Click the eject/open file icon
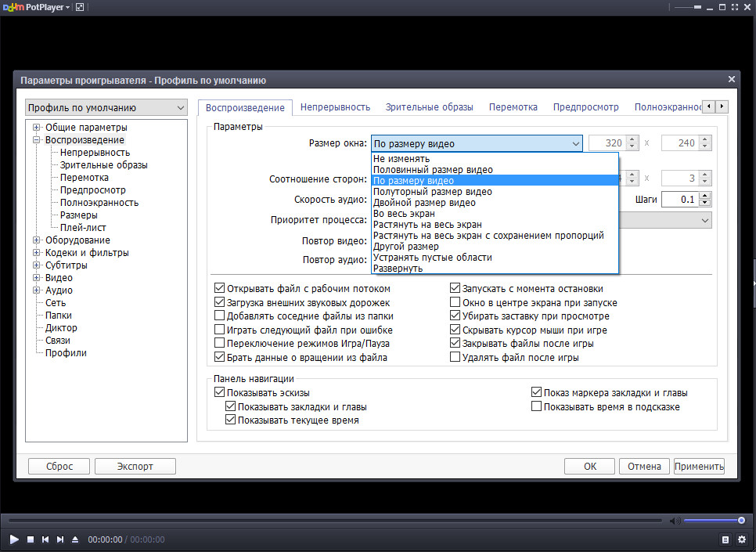The height and width of the screenshot is (552, 756). (x=75, y=539)
